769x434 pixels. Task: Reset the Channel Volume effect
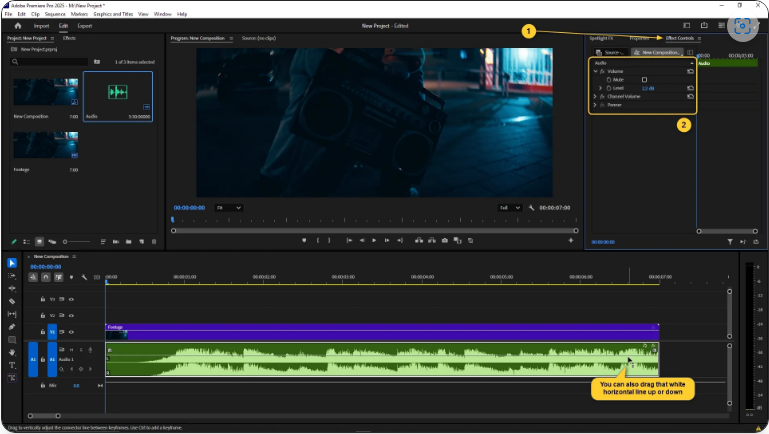(690, 97)
